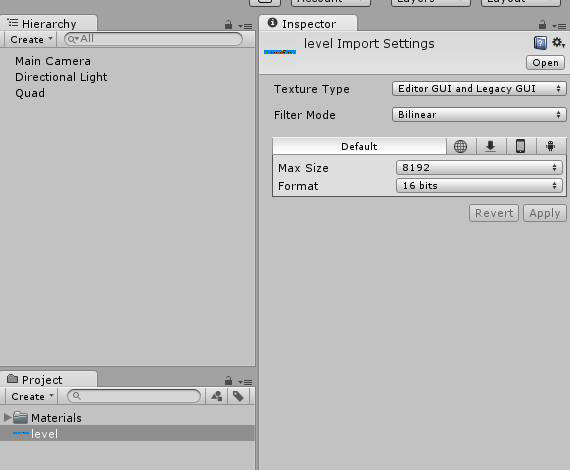Open the Hierarchy Create dropdown

click(30, 39)
